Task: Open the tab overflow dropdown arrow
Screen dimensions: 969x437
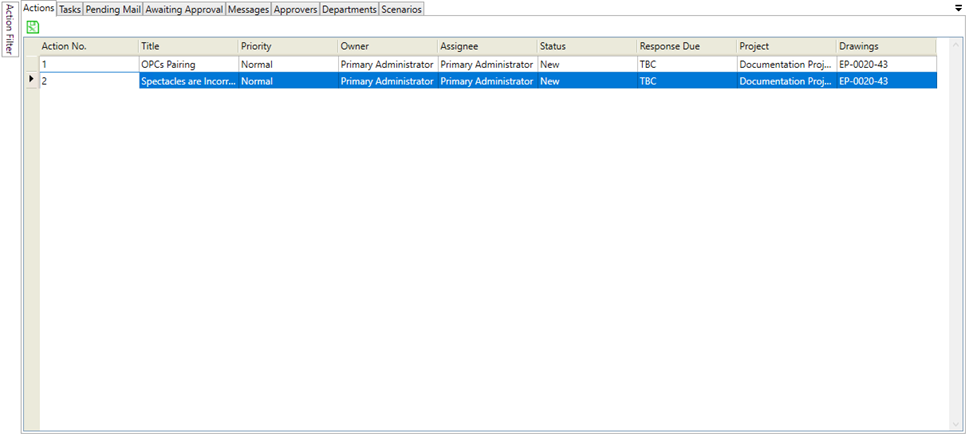Action: pos(959,7)
